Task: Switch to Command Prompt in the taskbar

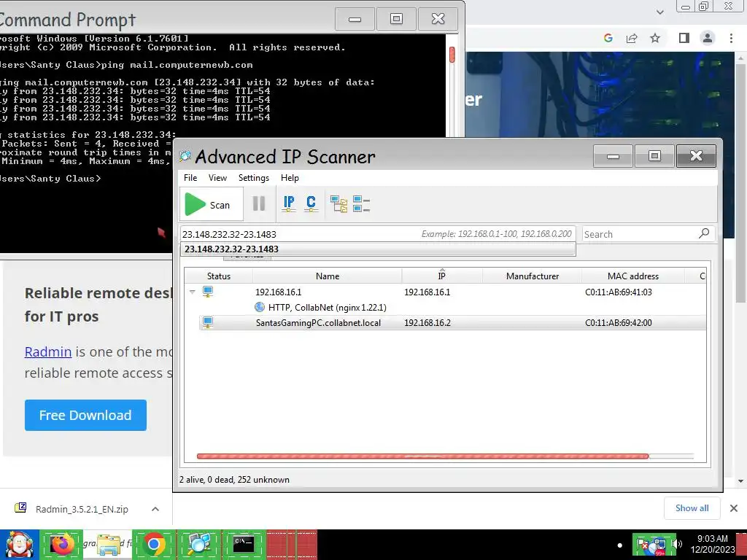Action: pos(244,544)
